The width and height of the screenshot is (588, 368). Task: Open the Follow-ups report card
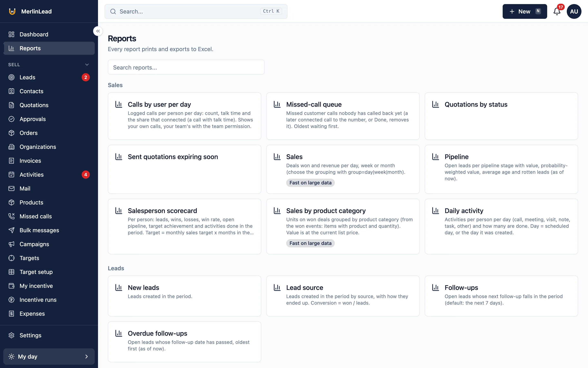tap(501, 296)
